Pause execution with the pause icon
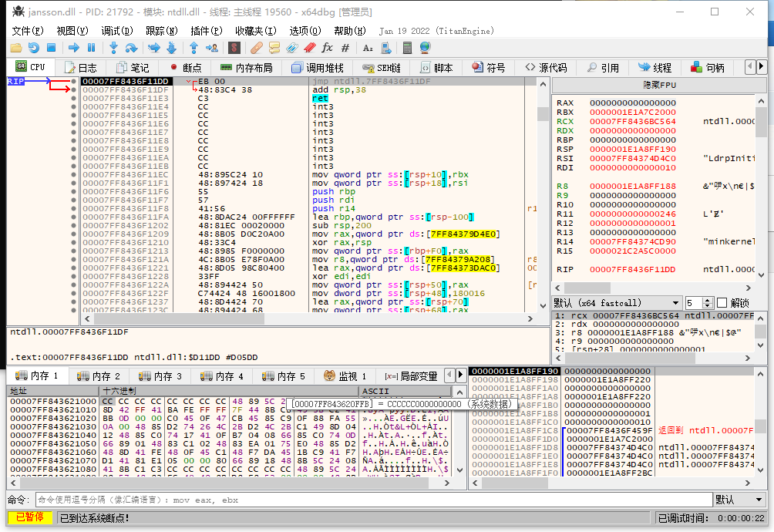The image size is (774, 532). [91, 48]
